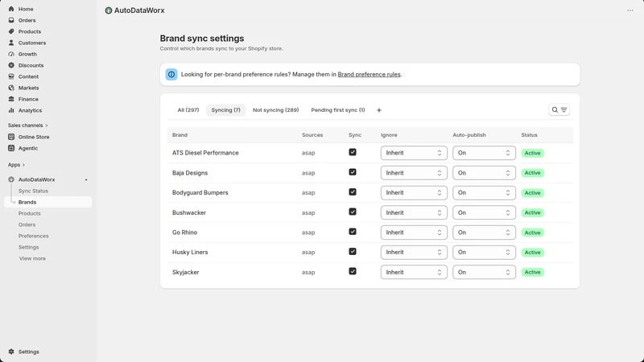Click the Orders inbox icon
Viewport: 644px width, 362px height.
click(x=11, y=20)
